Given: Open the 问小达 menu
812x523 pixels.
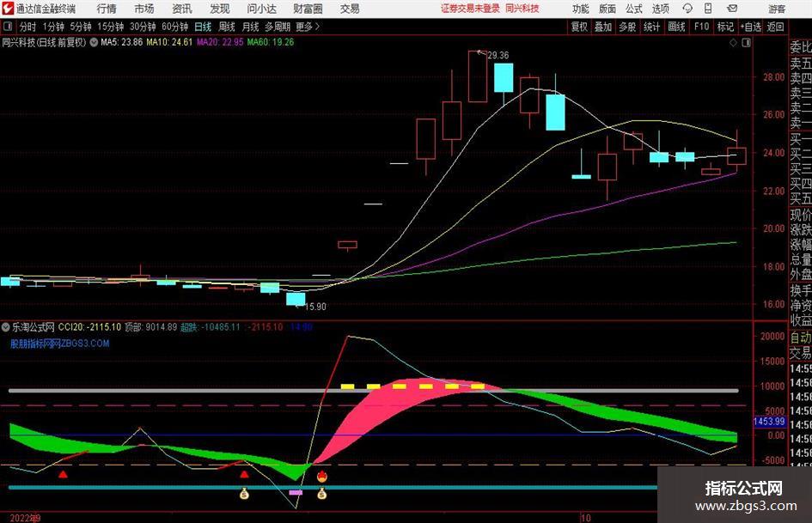Looking at the screenshot, I should (262, 9).
